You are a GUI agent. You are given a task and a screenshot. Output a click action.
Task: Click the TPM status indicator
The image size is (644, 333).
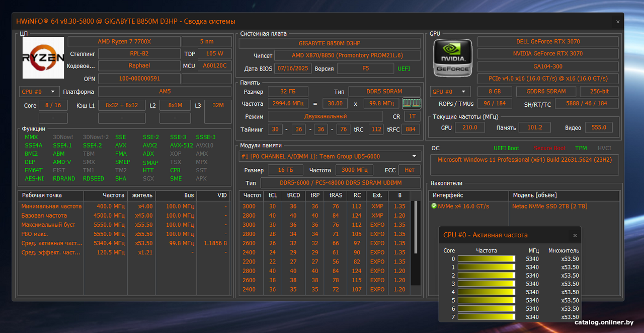[x=581, y=149]
